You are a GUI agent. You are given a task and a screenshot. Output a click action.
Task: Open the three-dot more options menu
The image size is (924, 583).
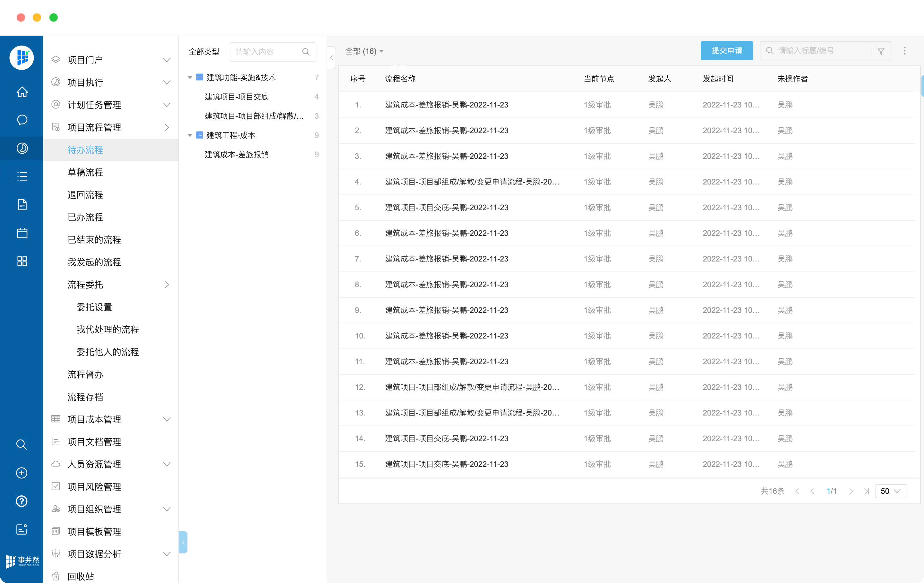(904, 51)
